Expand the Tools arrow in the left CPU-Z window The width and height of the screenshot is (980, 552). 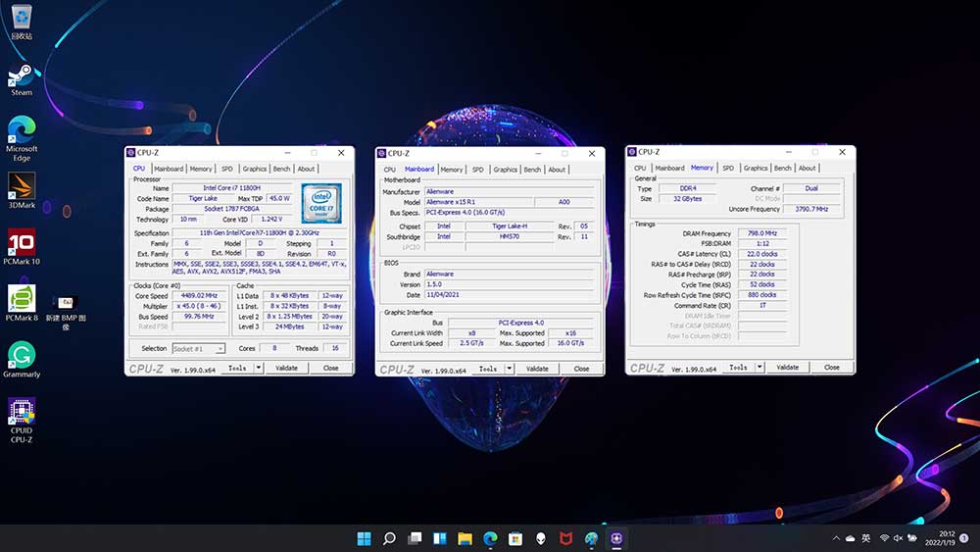pyautogui.click(x=259, y=369)
